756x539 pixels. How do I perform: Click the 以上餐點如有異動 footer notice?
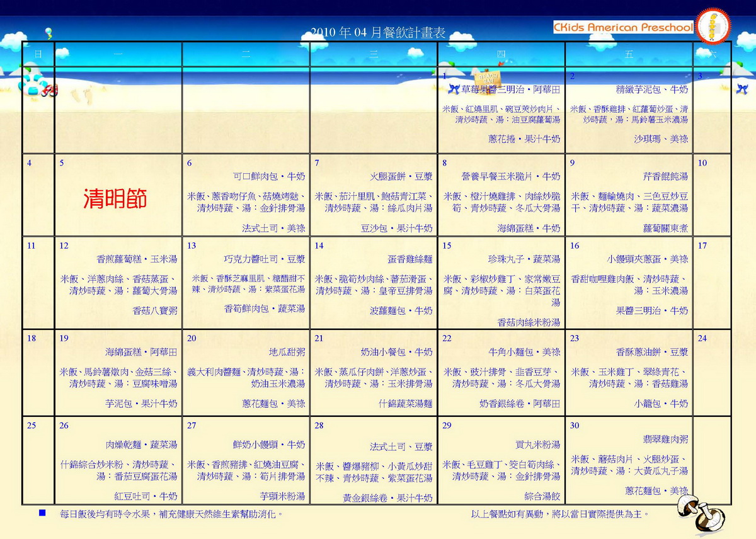pyautogui.click(x=559, y=514)
